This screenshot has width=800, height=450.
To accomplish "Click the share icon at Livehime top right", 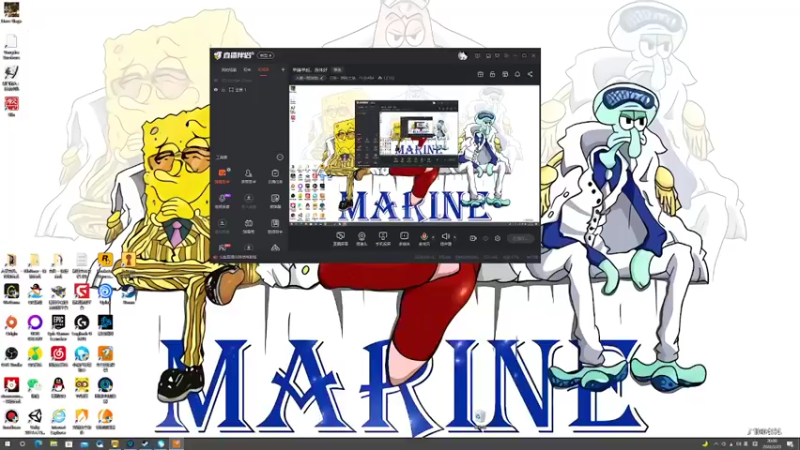I will point(530,74).
